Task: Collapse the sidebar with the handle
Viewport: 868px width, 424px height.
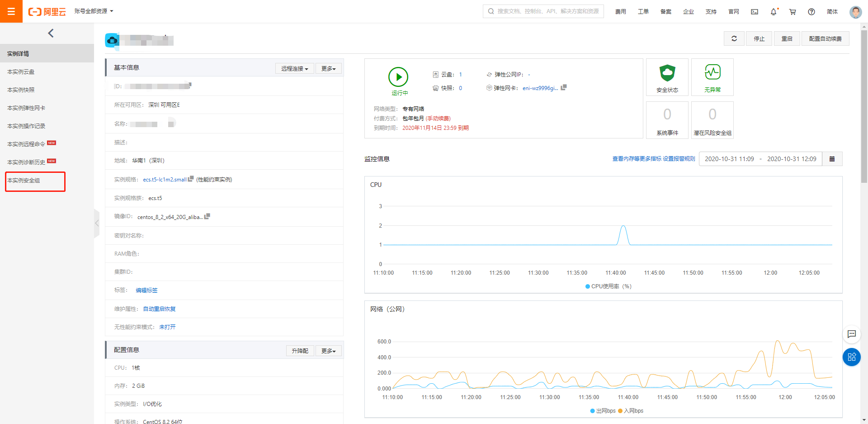Action: (97, 223)
